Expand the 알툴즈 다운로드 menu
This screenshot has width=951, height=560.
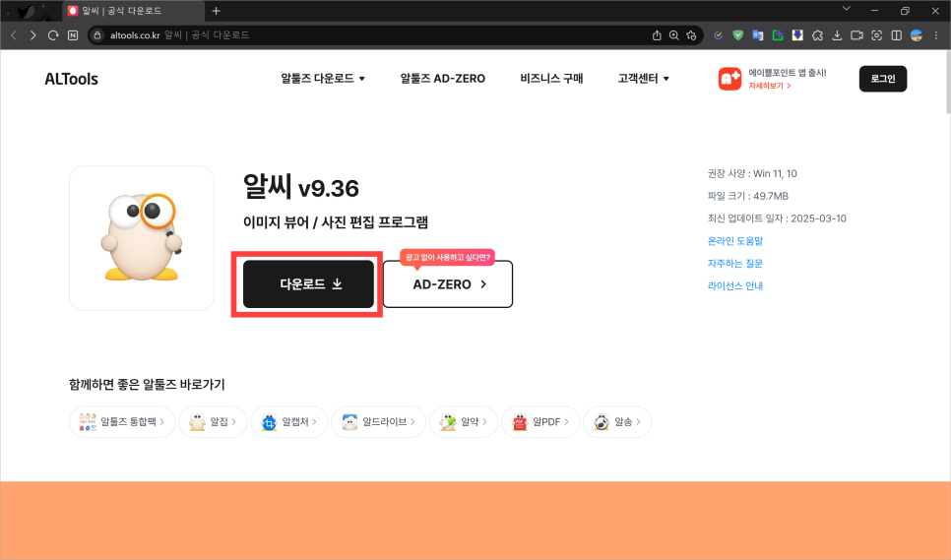pos(323,78)
